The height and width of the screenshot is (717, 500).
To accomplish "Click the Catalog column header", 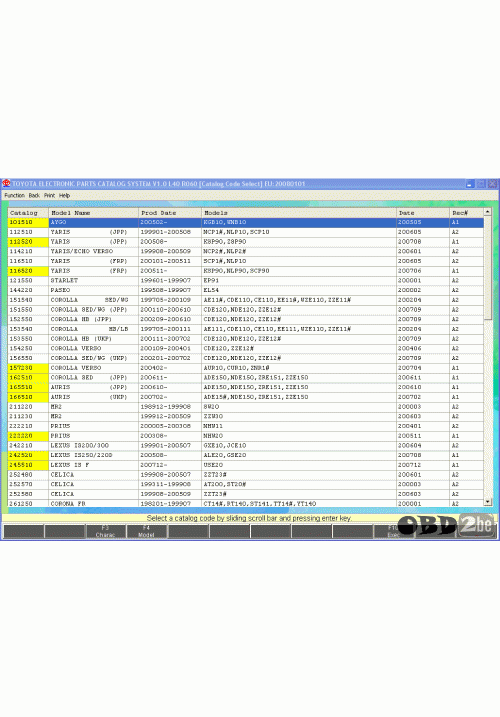I will click(28, 213).
